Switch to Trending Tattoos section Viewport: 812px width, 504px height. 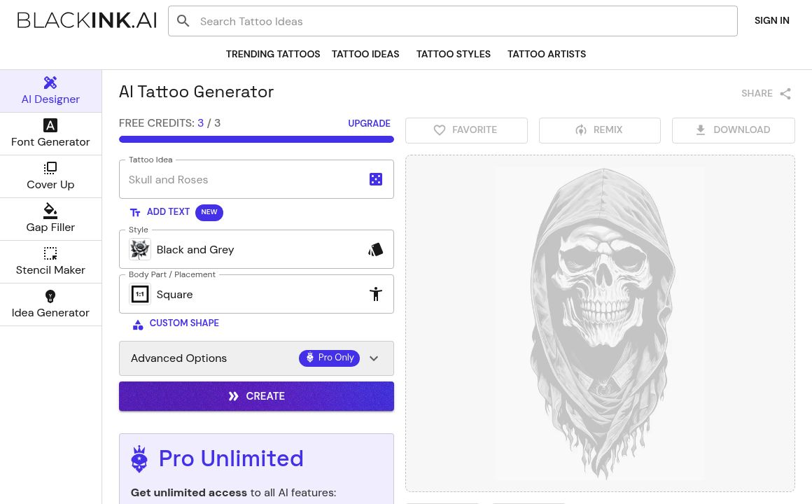pyautogui.click(x=273, y=54)
